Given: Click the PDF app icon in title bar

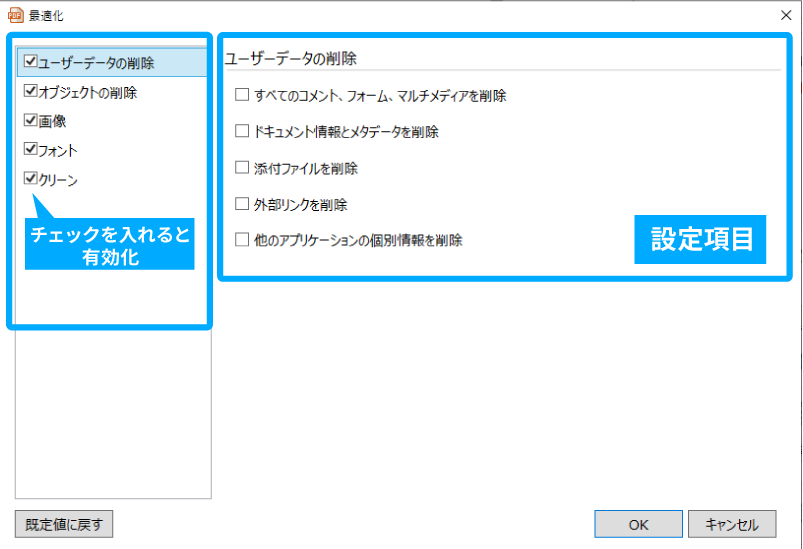Looking at the screenshot, I should tap(16, 15).
